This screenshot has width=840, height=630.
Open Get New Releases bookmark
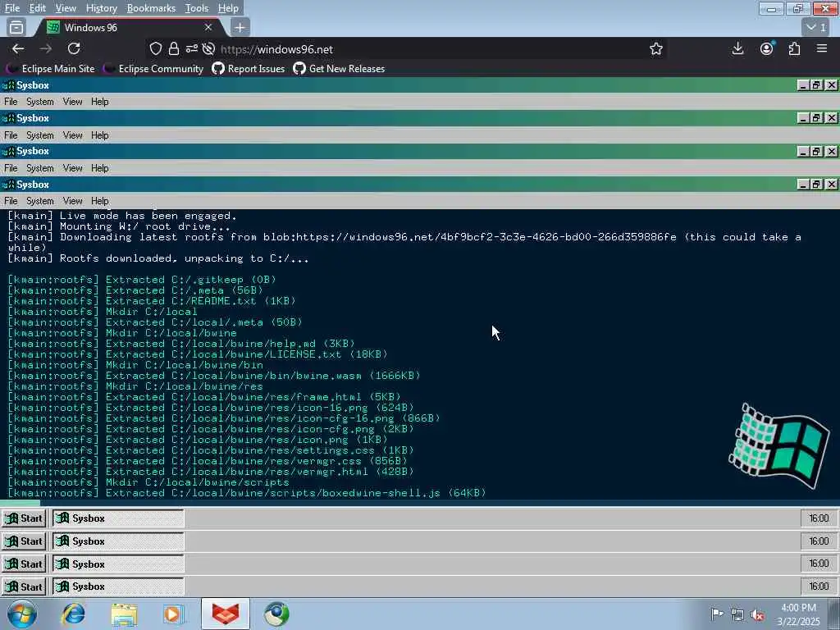[x=339, y=69]
